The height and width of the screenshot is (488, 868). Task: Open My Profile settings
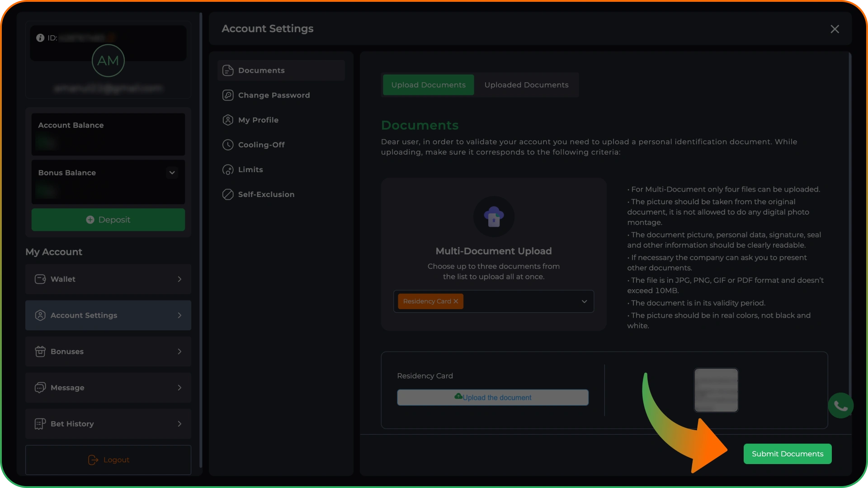click(x=281, y=120)
